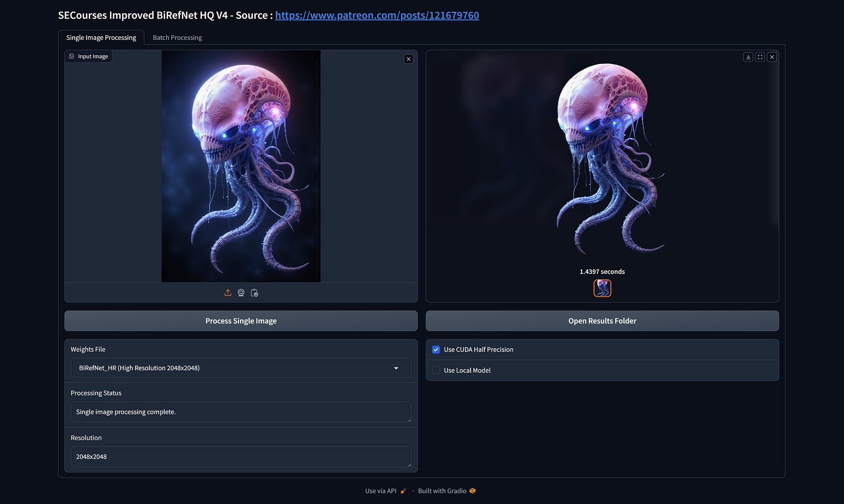Screen dimensions: 844x504
Task: Open the output image in fullscreen
Action: click(760, 57)
